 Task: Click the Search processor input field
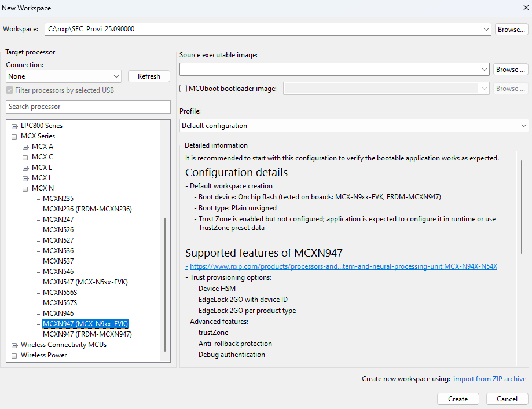88,107
